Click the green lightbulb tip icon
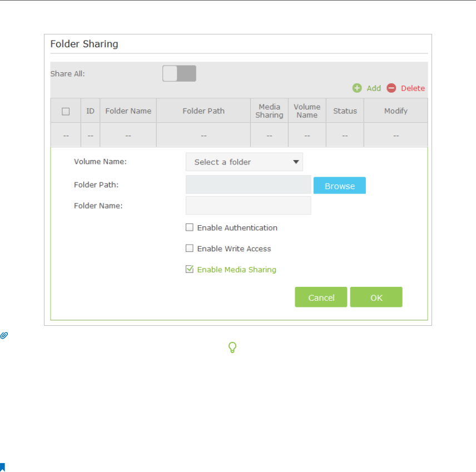 click(232, 347)
